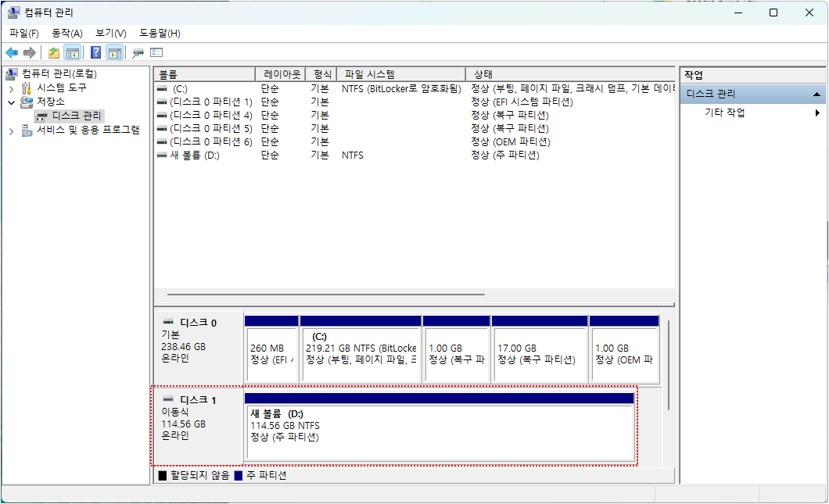Screen dimensions: 829x504
Task: Select the 디스크 관리 tree label
Action: pyautogui.click(x=77, y=116)
